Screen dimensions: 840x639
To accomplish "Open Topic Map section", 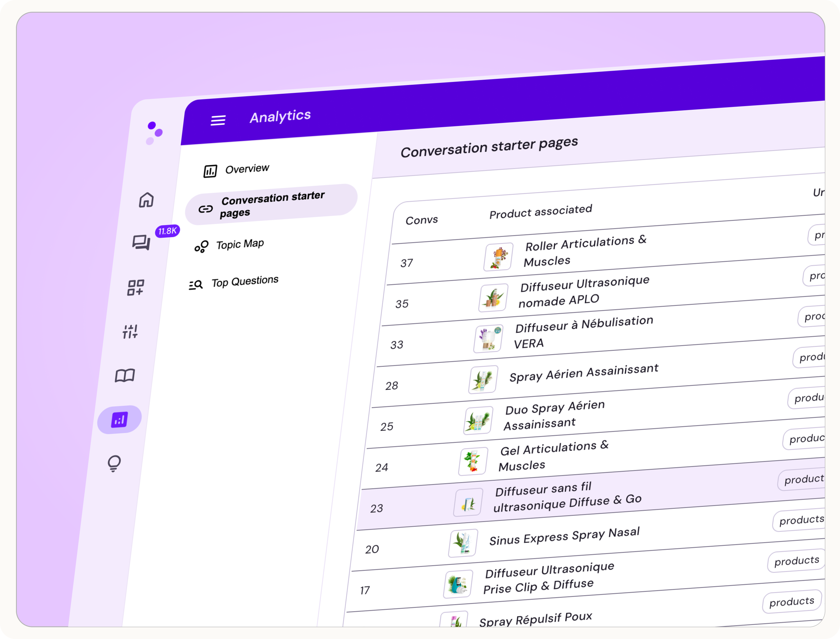I will pos(239,244).
